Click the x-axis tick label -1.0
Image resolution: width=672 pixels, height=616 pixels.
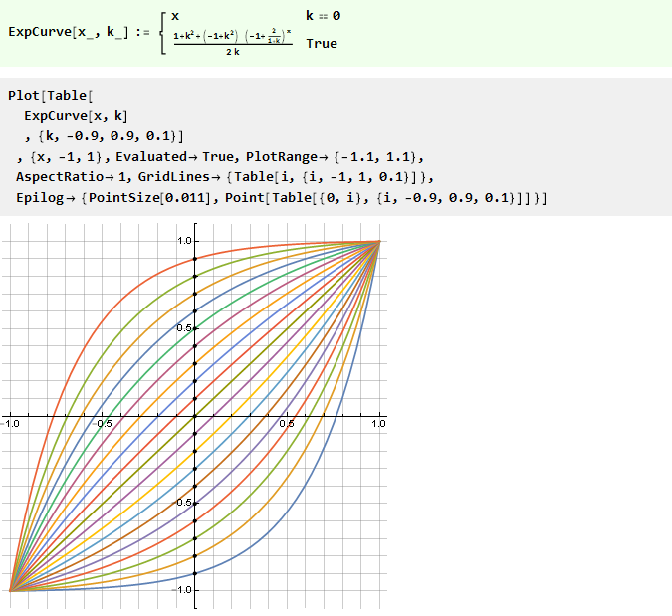click(x=10, y=424)
